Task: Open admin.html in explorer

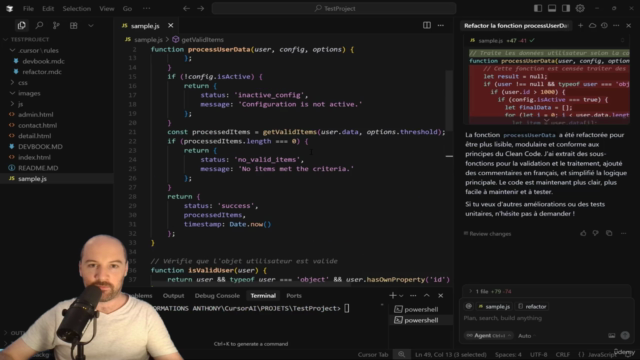Action: point(36,115)
